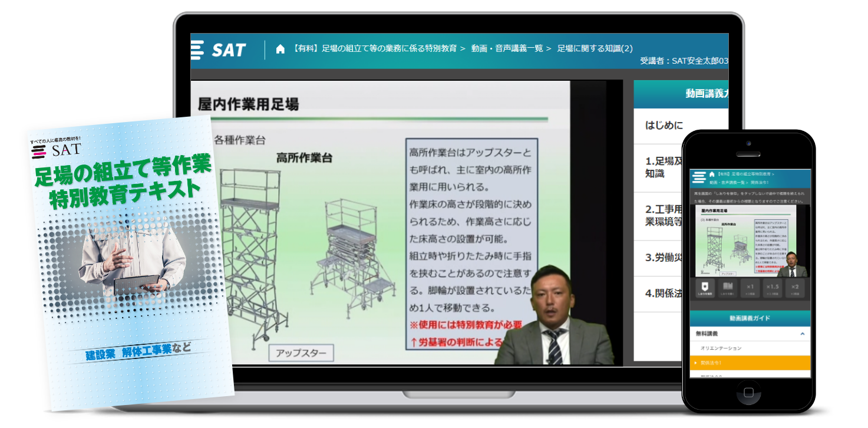This screenshot has height=428, width=868.
Task: Click the 動画講義ガイド header on the phone
Action: (750, 318)
